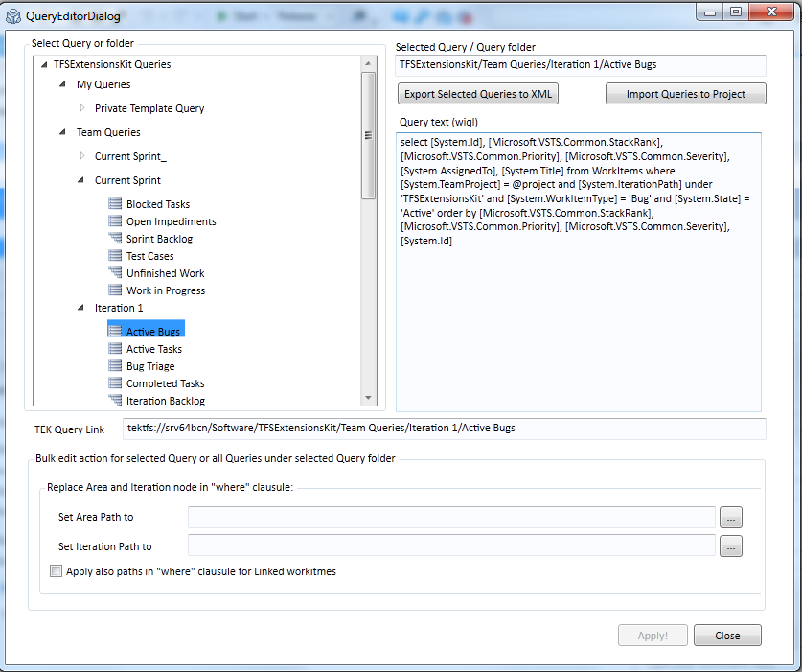
Task: Select the Unfinished Work tree query icon
Action: click(115, 273)
